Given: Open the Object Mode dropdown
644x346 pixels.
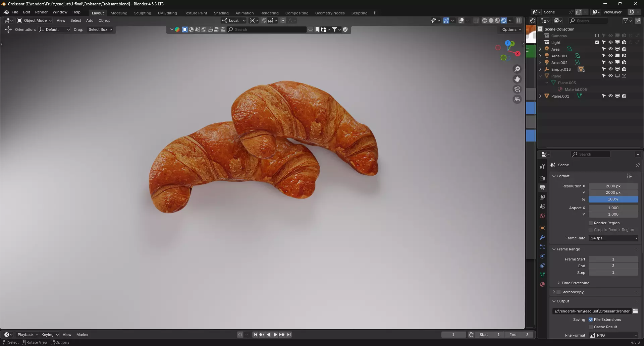Looking at the screenshot, I should 34,20.
